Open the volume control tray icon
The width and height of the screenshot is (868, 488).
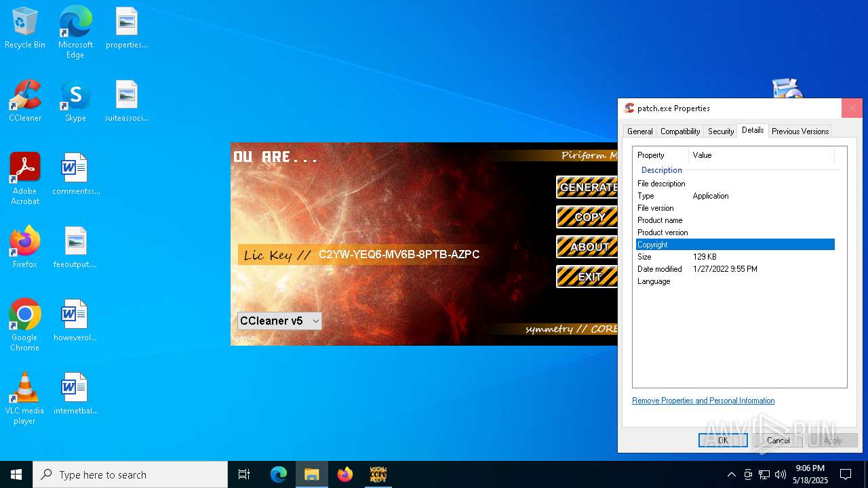click(781, 474)
